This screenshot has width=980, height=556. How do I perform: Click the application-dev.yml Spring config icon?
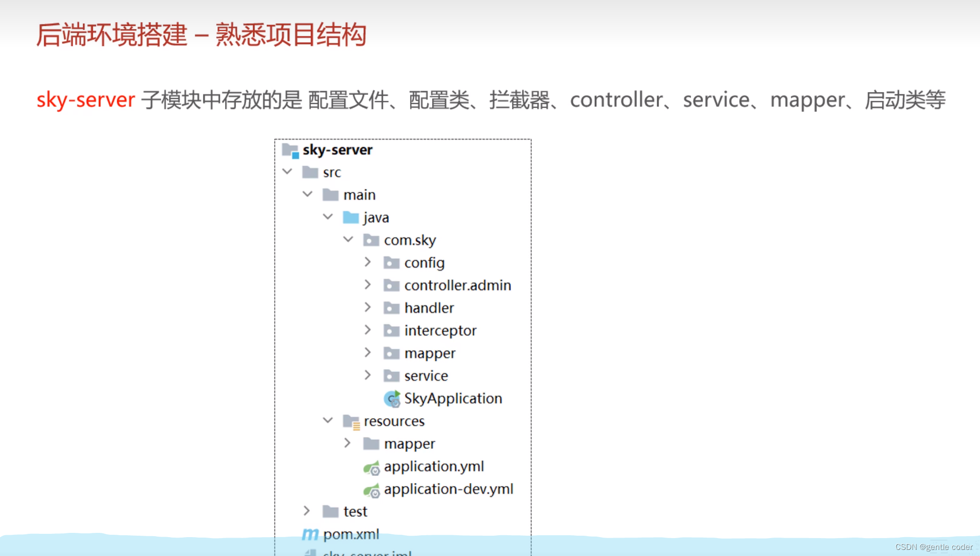tap(371, 491)
